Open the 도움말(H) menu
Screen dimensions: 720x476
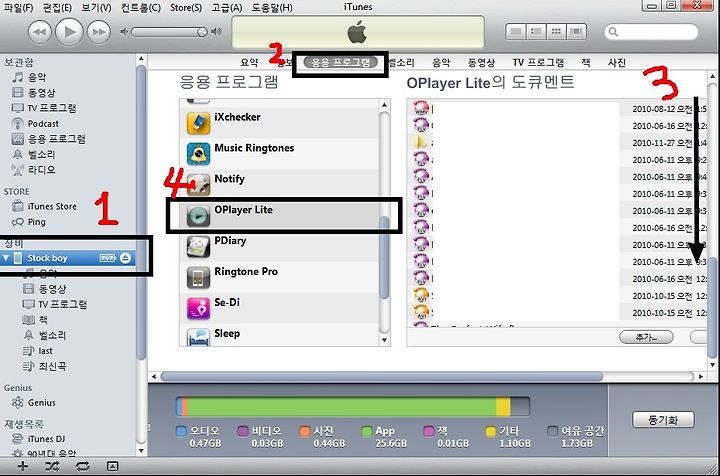pyautogui.click(x=272, y=7)
